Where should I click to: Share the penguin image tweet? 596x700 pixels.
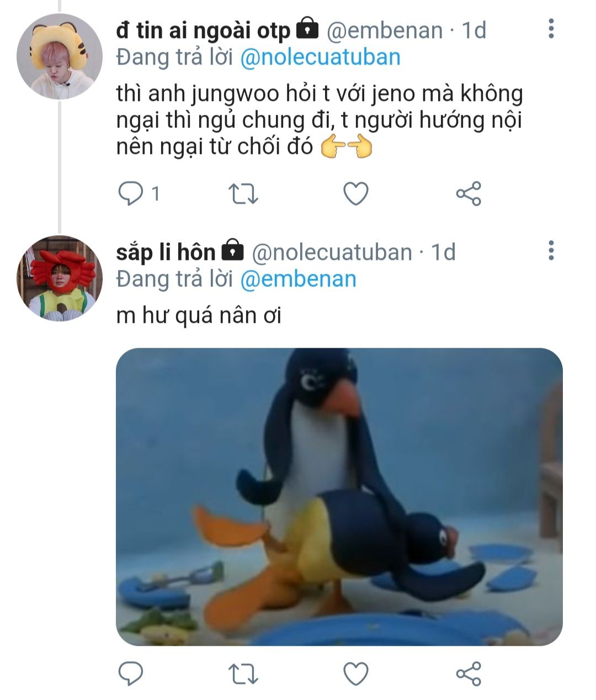pyautogui.click(x=469, y=674)
